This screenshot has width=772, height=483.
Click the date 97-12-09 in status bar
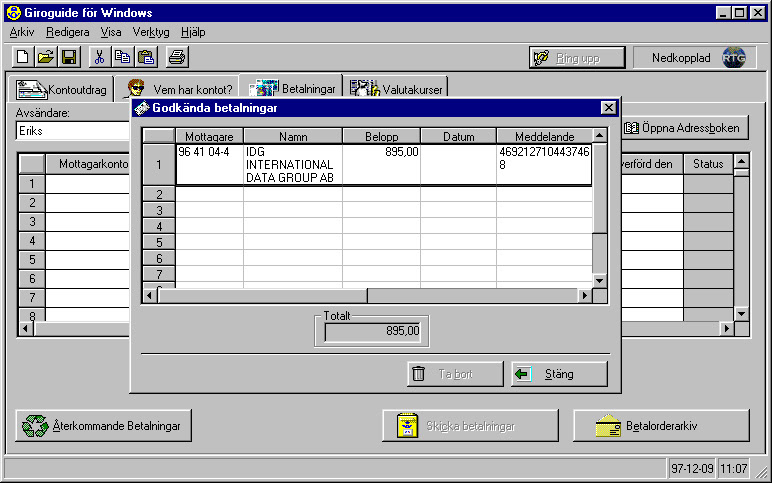point(692,468)
